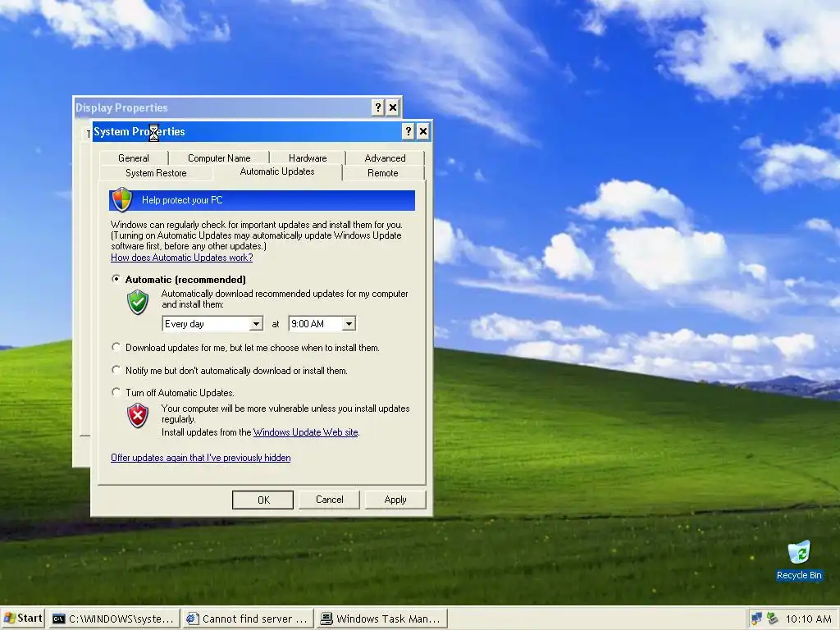Select the Automatic Updates tab
The height and width of the screenshot is (630, 840).
point(277,171)
